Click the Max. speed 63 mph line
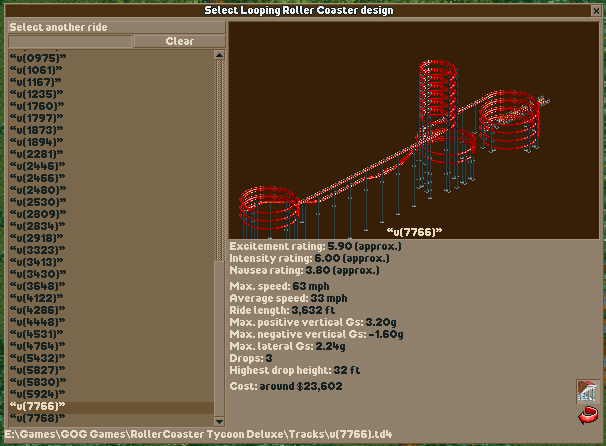This screenshot has height=446, width=606. coord(279,286)
